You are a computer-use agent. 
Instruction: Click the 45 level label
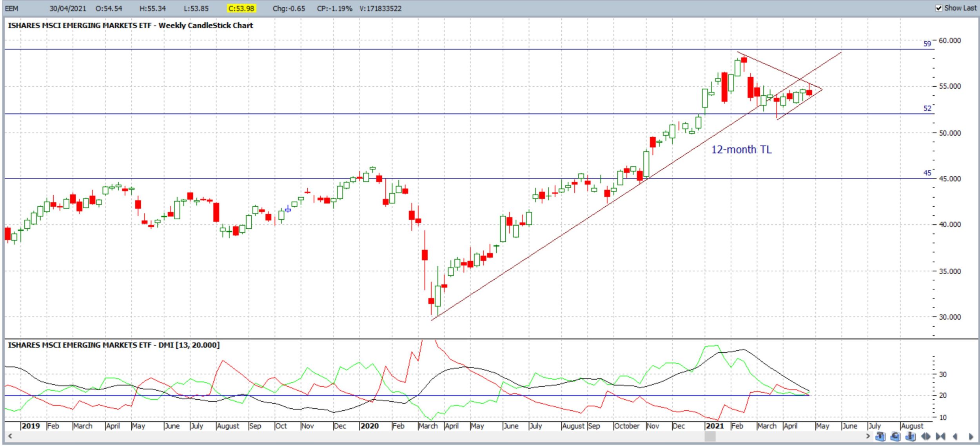point(927,173)
